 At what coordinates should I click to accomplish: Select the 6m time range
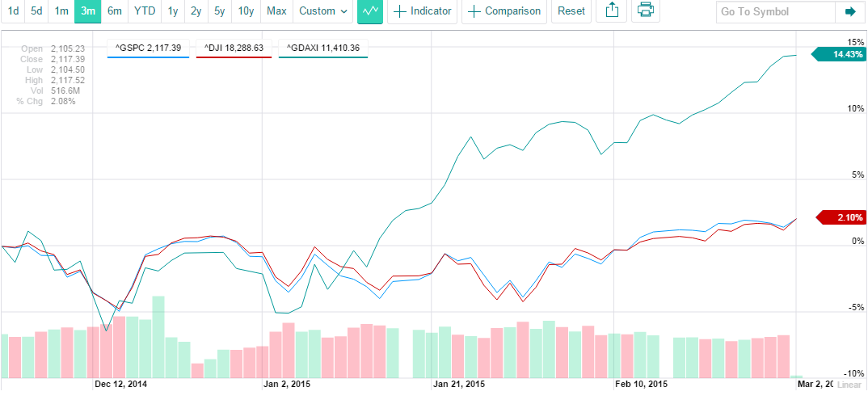click(x=115, y=11)
